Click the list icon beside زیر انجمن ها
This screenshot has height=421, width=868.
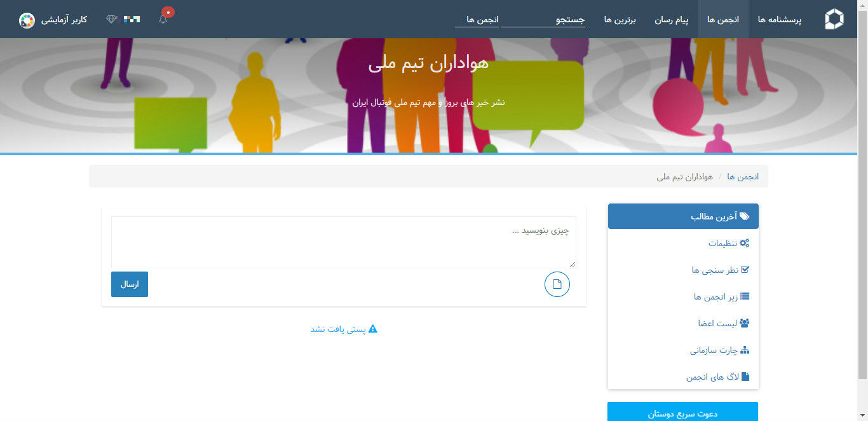tap(745, 296)
